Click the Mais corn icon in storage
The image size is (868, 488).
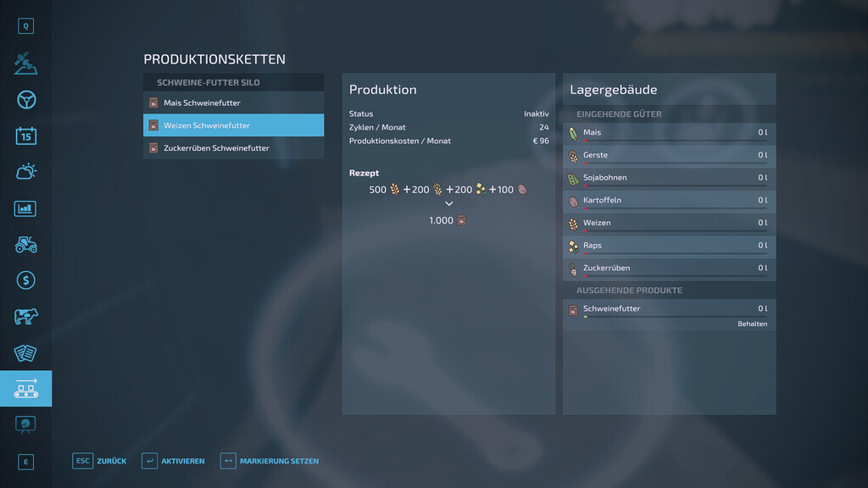click(x=573, y=133)
